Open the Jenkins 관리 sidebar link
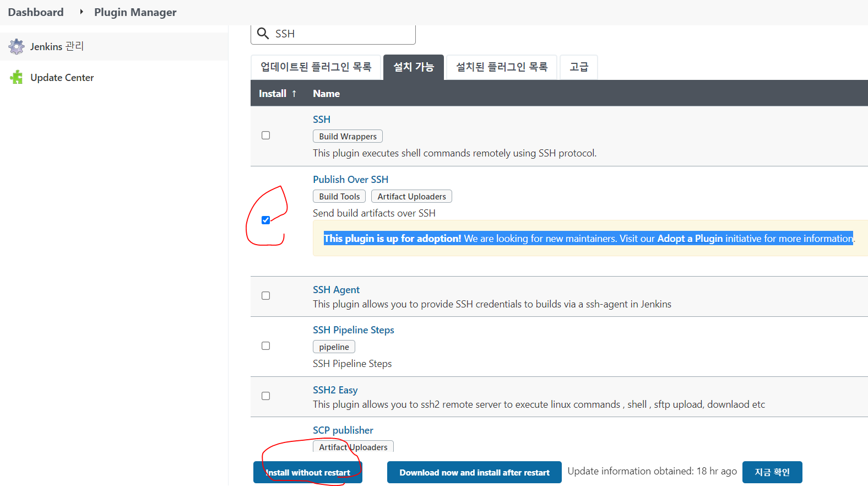The image size is (868, 486). pos(57,47)
